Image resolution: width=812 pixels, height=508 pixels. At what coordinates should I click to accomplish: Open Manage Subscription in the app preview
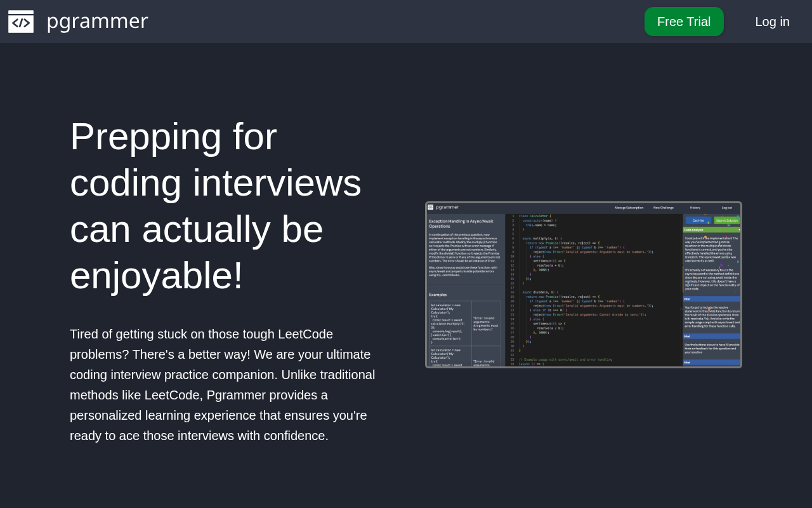(x=629, y=208)
